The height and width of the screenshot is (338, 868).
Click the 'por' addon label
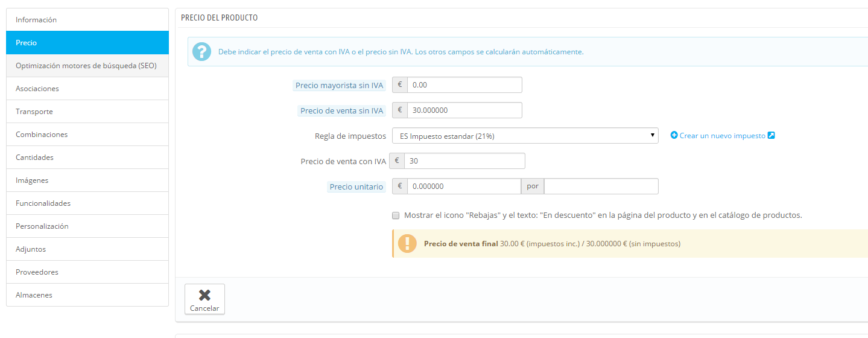[533, 187]
